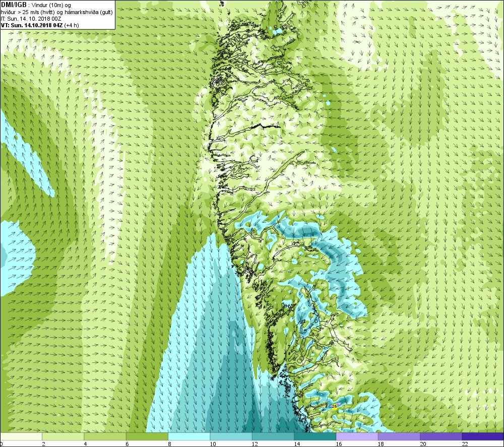Click the legend scale label 18
Image resolution: width=504 pixels, height=447 pixels.
pyautogui.click(x=381, y=444)
